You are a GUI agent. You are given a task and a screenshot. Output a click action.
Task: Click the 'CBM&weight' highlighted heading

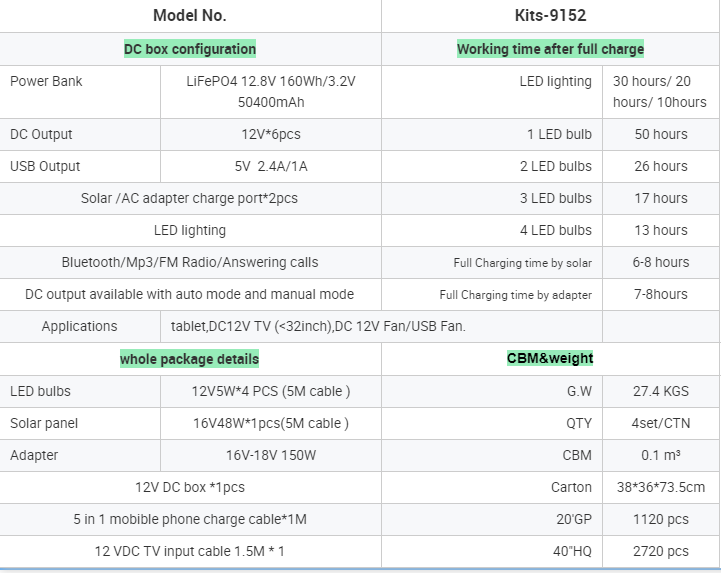[x=550, y=358]
